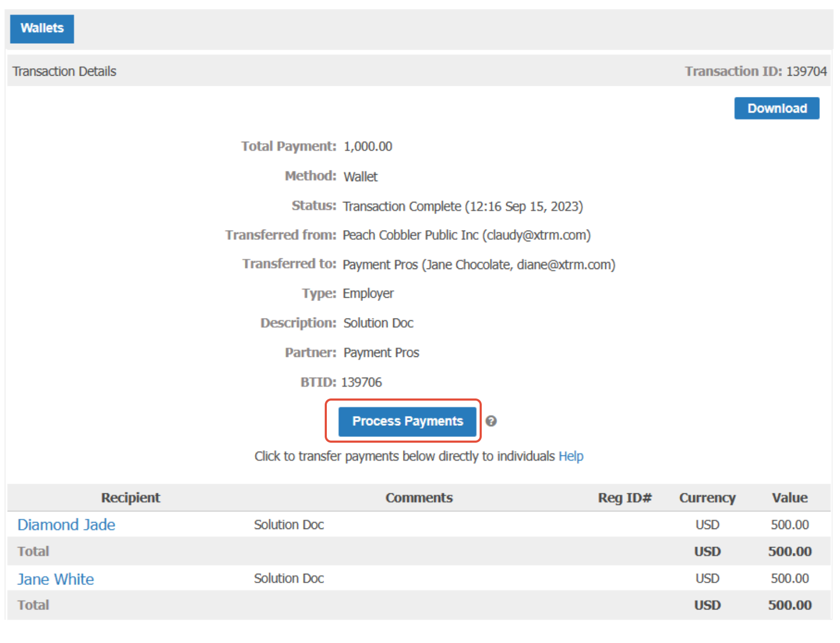840x643 pixels.
Task: Click Diamond Jade's Solution Doc comment
Action: coord(289,525)
